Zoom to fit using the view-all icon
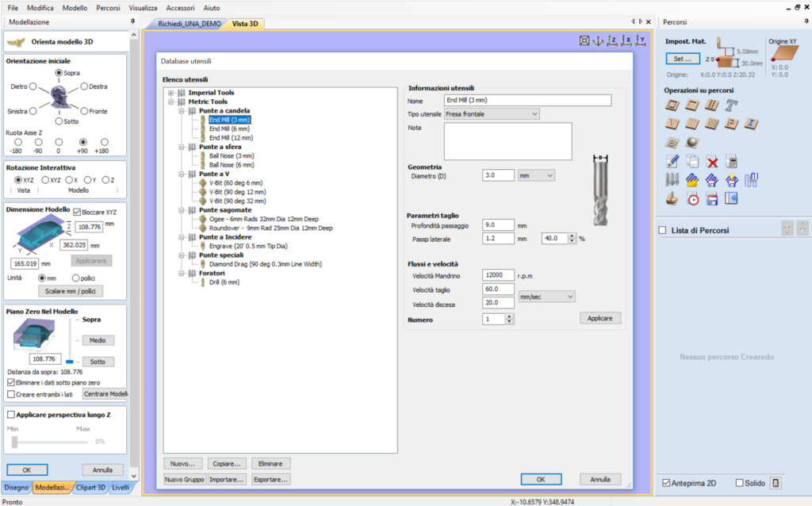 pyautogui.click(x=584, y=40)
